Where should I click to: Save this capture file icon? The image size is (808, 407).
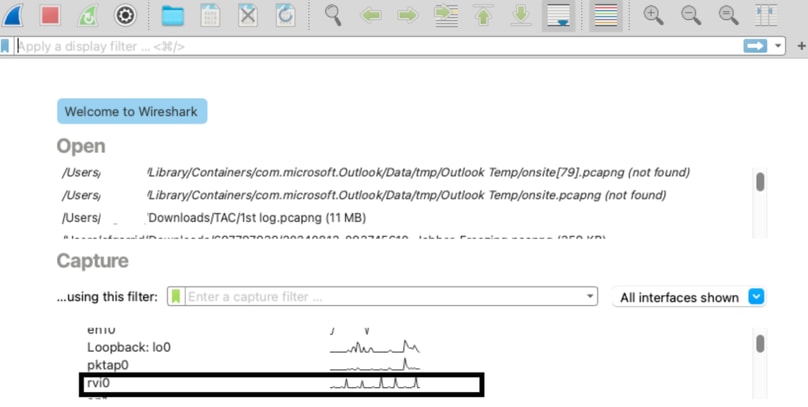coord(210,15)
